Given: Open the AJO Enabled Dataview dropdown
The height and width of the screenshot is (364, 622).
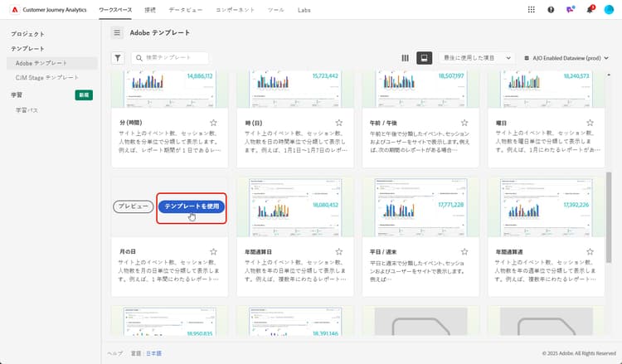Looking at the screenshot, I should tap(566, 58).
